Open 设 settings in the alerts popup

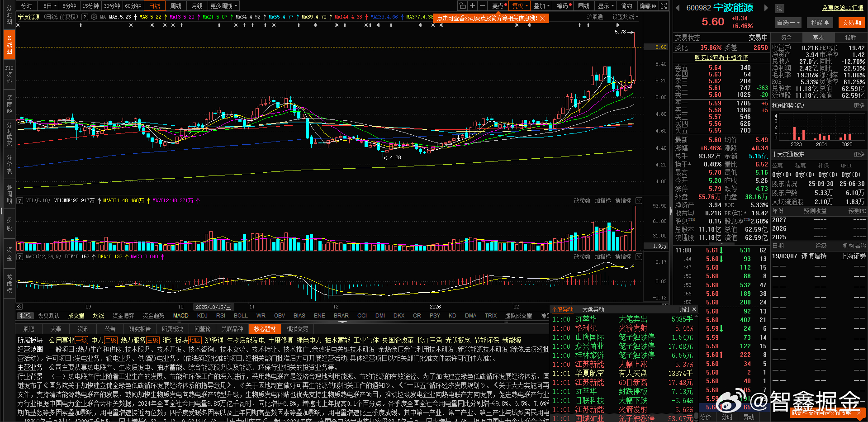coord(684,309)
